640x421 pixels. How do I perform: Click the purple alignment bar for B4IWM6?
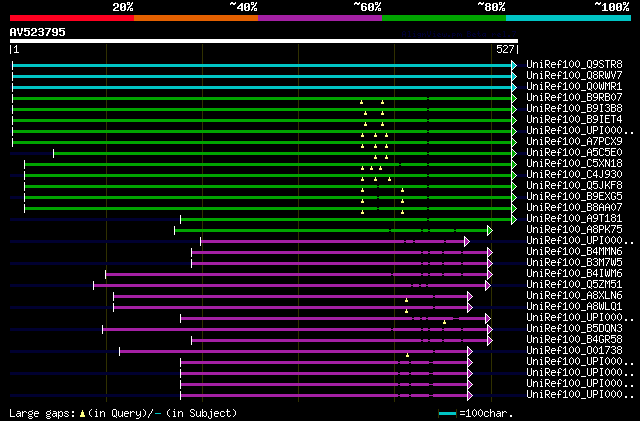pyautogui.click(x=296, y=275)
